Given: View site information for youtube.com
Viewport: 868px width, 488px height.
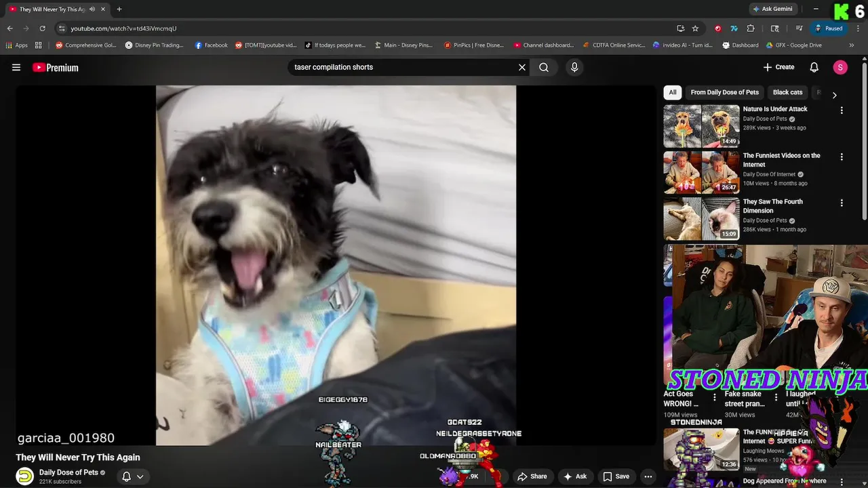Looking at the screenshot, I should tap(62, 28).
